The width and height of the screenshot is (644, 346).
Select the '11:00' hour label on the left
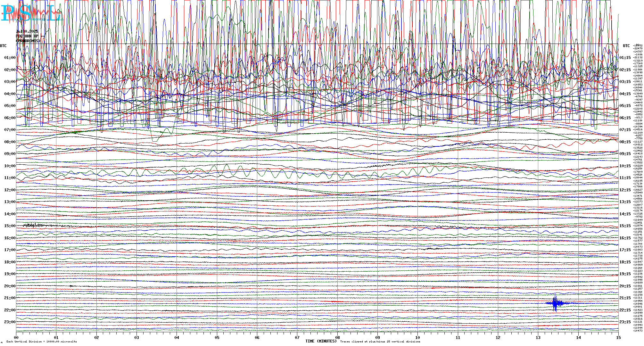pos(10,178)
